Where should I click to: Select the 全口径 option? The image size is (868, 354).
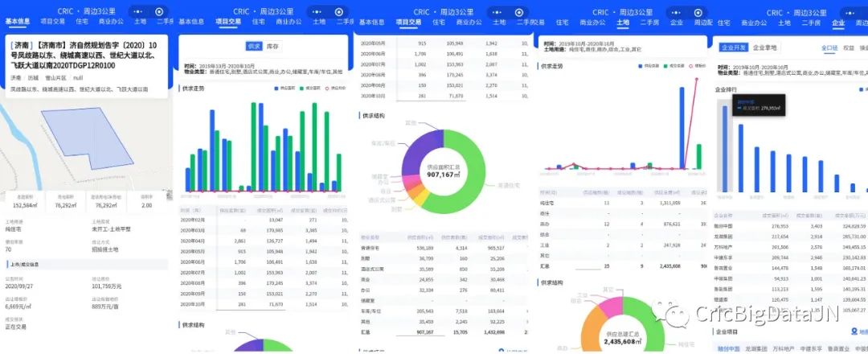click(829, 48)
